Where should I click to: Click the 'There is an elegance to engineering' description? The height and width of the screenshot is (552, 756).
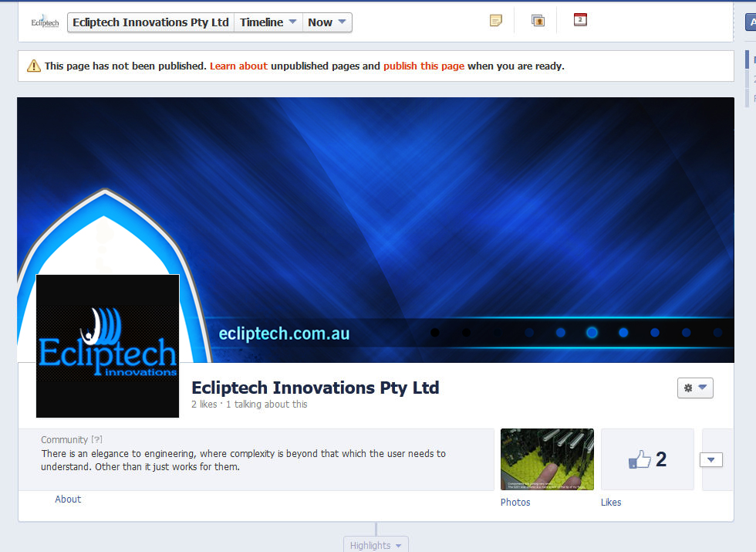(244, 460)
